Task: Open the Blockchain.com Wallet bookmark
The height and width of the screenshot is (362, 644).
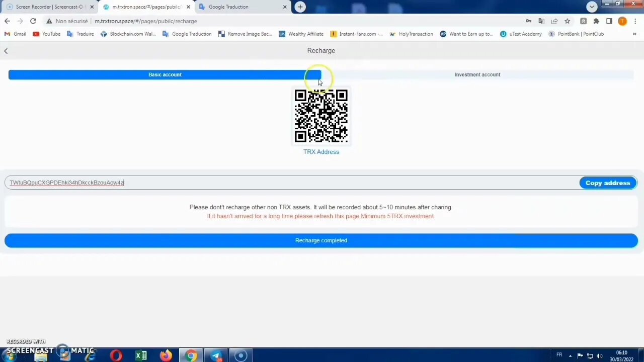Action: (128, 34)
